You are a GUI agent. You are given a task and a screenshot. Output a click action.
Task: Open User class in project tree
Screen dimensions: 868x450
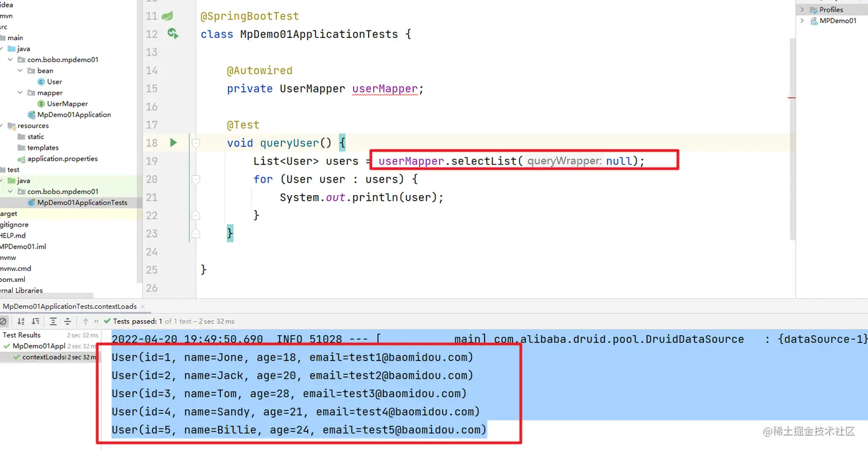click(x=55, y=82)
